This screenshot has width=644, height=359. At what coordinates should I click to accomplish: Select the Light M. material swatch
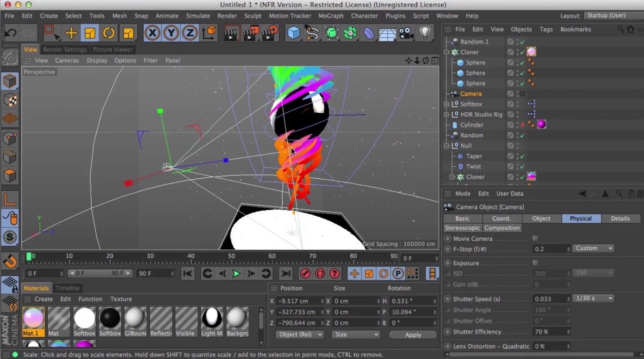212,322
